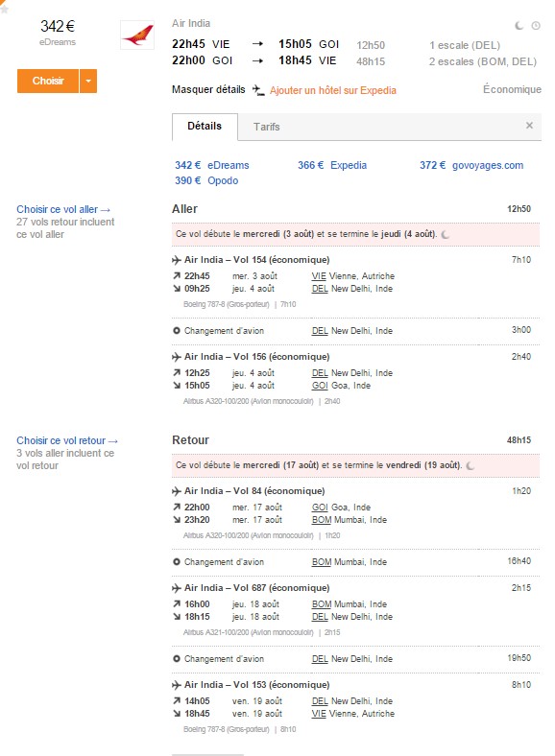Viewport: 555px width, 756px height.
Task: Close the details panel with the X
Action: 529,126
